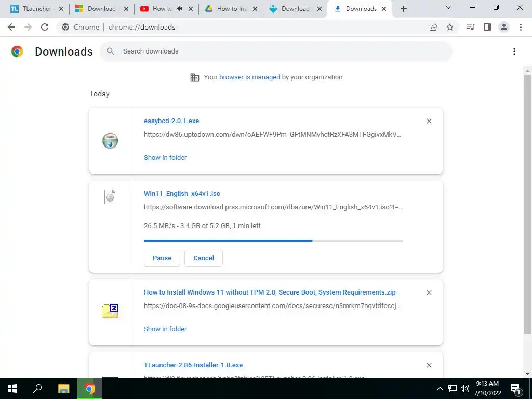Image resolution: width=532 pixels, height=399 pixels.
Task: Show the Windows 11 zip in folder
Action: (165, 329)
